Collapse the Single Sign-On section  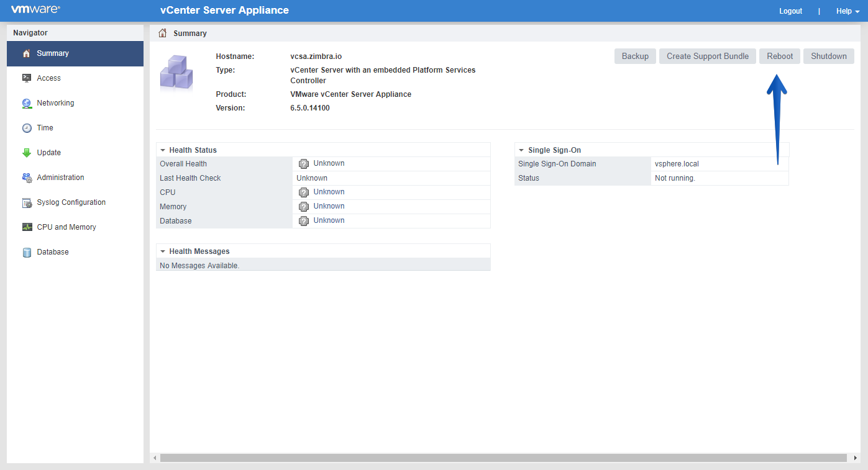(x=522, y=150)
